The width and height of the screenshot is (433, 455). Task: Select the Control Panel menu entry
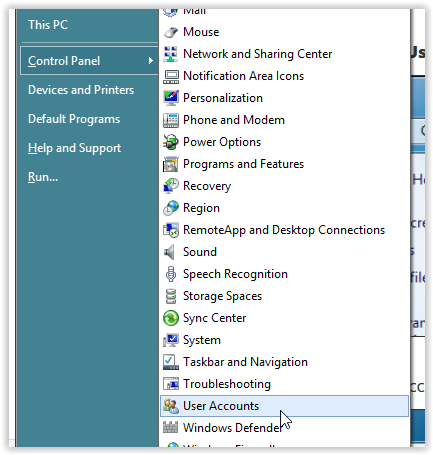click(x=89, y=61)
